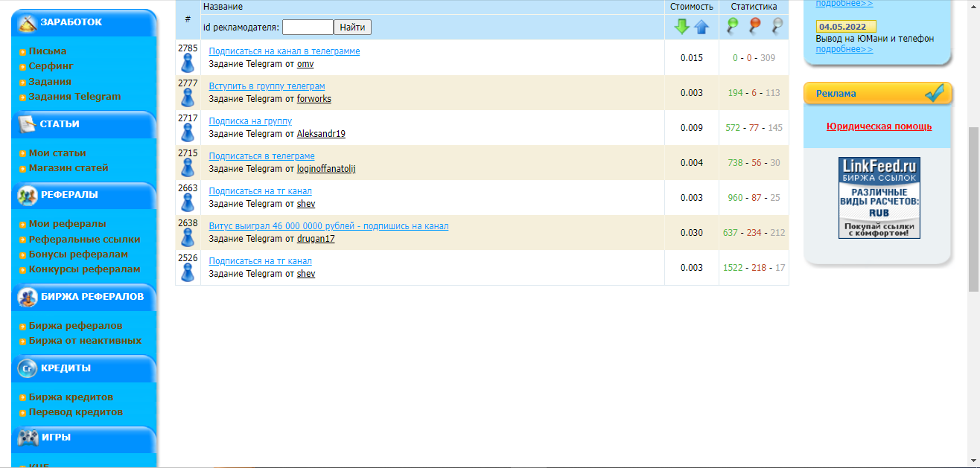Image resolution: width=980 pixels, height=468 pixels.
Task: Click the green pin statistics icon
Action: coord(733,26)
